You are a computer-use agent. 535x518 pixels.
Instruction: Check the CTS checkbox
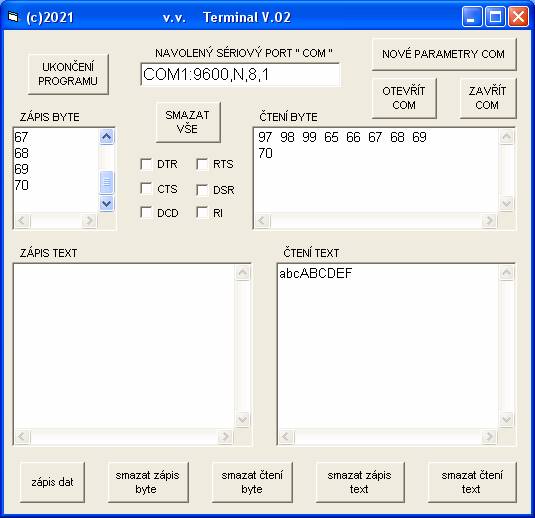point(147,188)
